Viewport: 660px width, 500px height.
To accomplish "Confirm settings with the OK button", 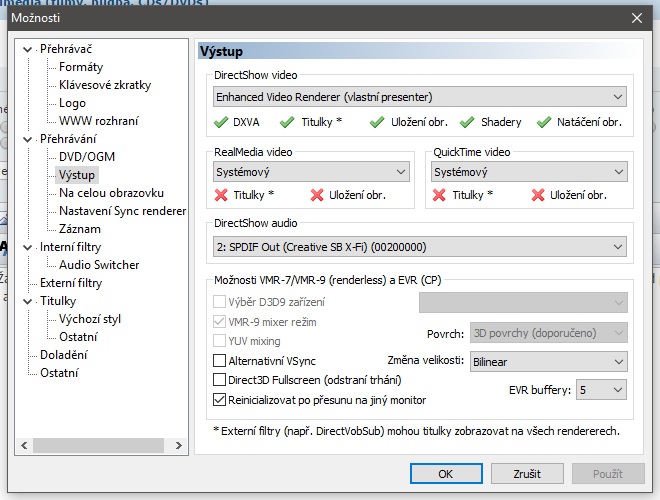I will click(x=446, y=473).
